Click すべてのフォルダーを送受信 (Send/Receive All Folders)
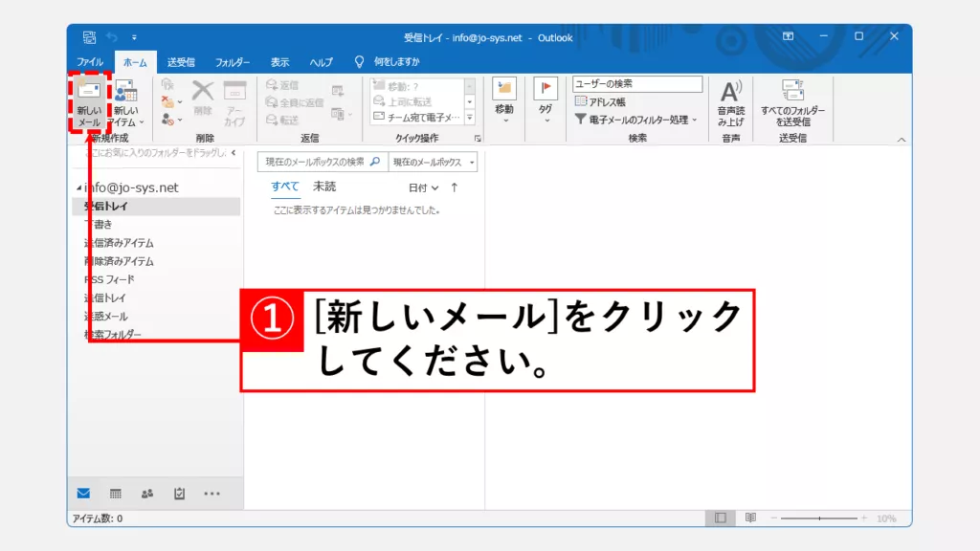 click(x=792, y=103)
